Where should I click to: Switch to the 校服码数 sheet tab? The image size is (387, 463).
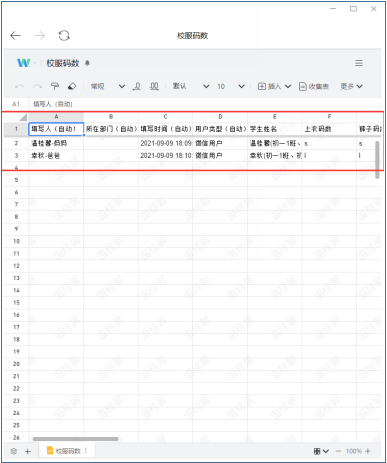[67, 451]
